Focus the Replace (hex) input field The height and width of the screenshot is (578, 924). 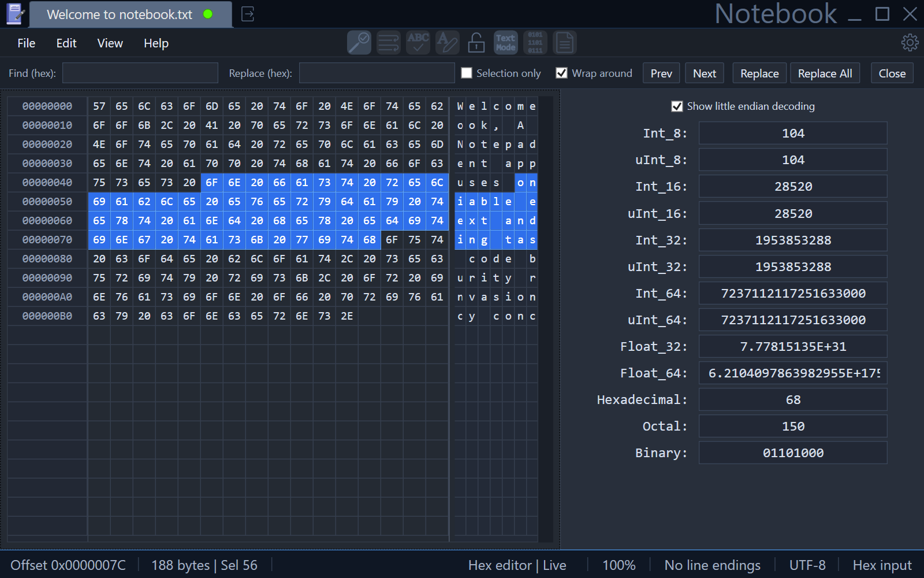377,73
